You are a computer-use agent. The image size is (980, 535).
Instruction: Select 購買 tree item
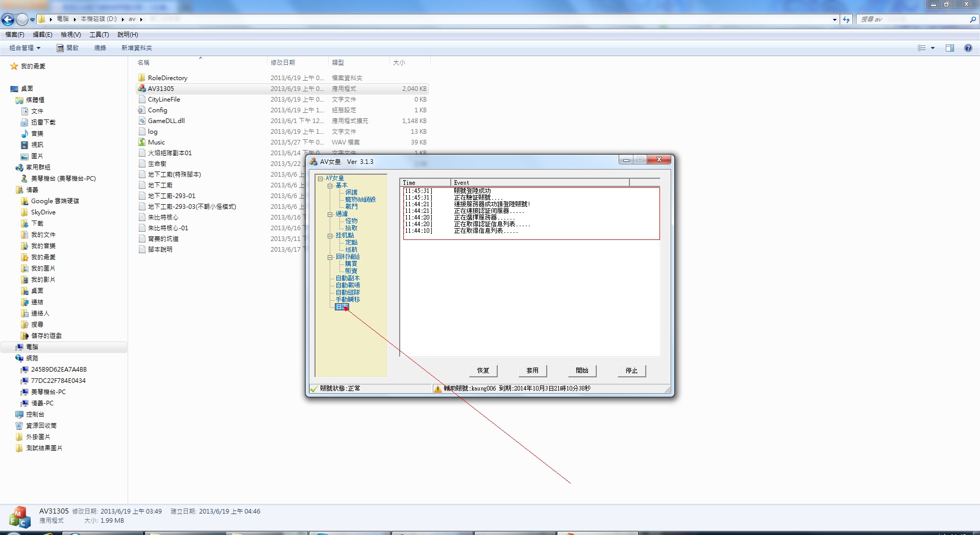[351, 264]
